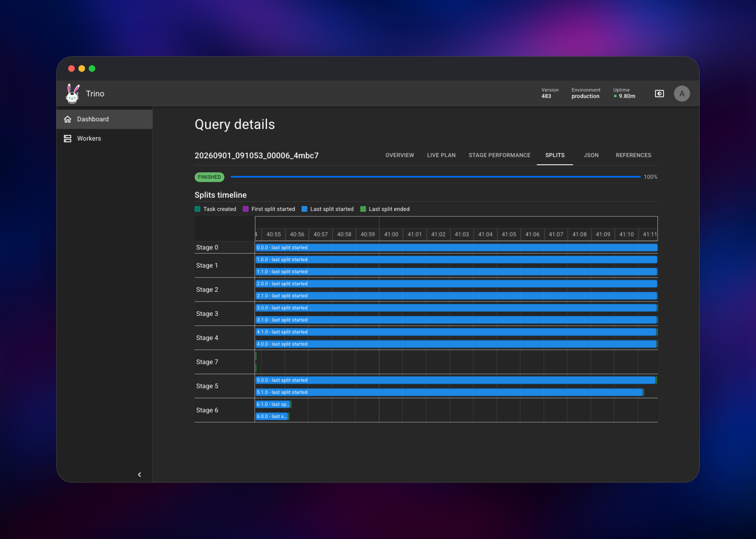Click the 41:05 time axis label
Image resolution: width=756 pixels, height=539 pixels.
click(509, 234)
